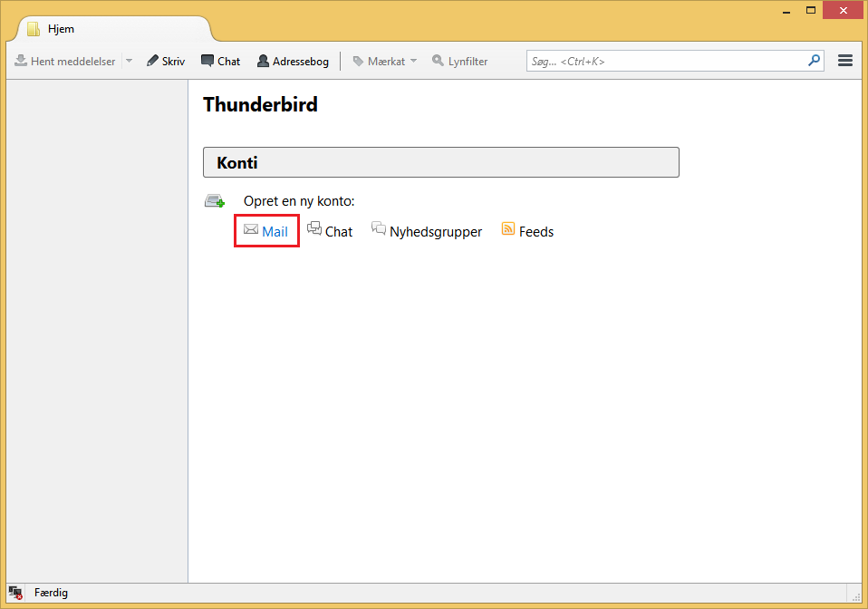
Task: Click the Nyhedsgrupper account link
Action: (x=427, y=231)
